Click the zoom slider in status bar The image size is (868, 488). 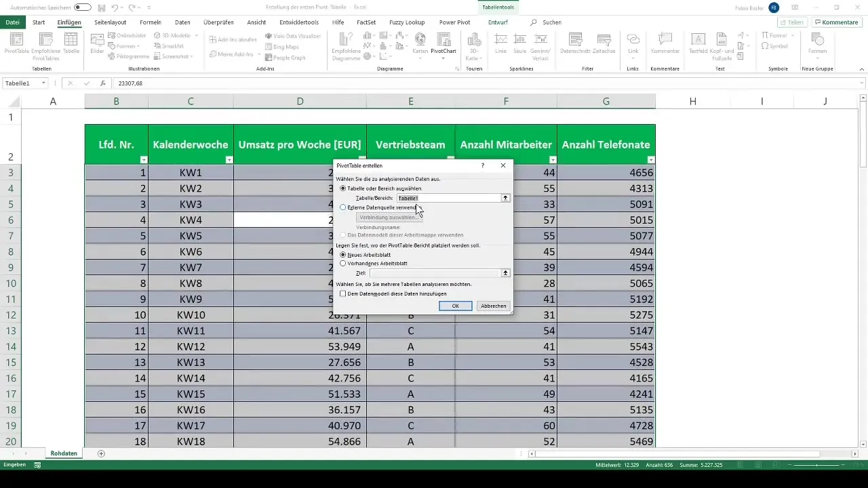click(x=817, y=465)
